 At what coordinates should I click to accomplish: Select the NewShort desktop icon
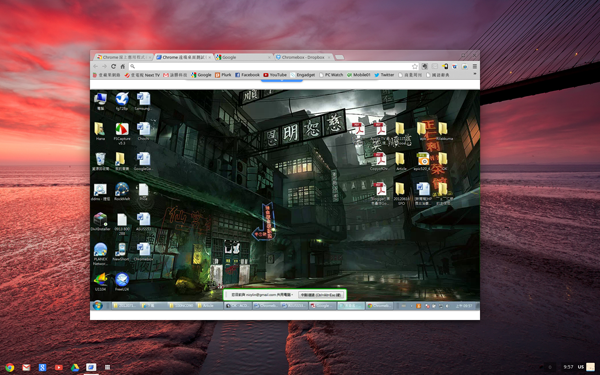122,252
